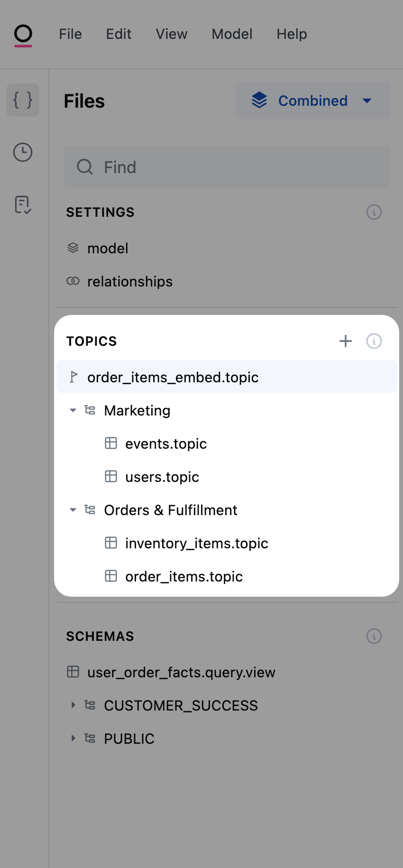Open the Model menu
Screen dimensions: 403x868
[232, 34]
